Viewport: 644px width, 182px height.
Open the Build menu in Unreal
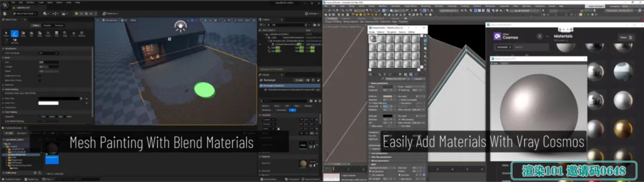(x=50, y=2)
